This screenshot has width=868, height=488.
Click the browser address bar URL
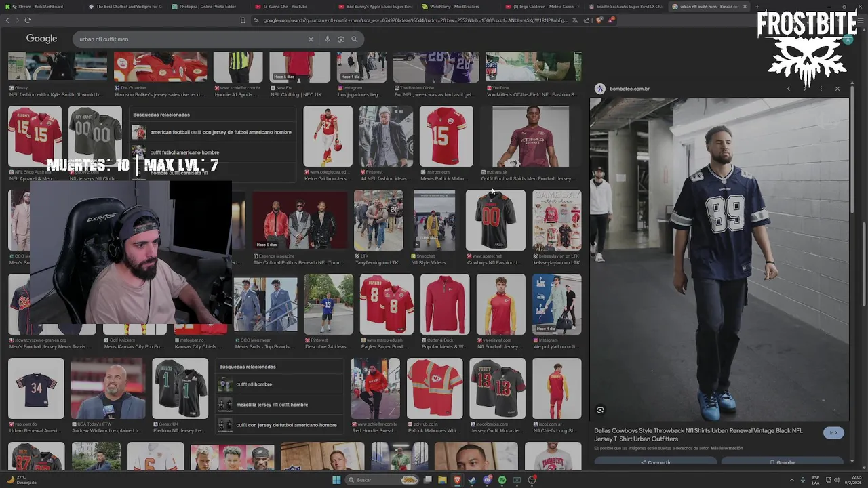415,20
